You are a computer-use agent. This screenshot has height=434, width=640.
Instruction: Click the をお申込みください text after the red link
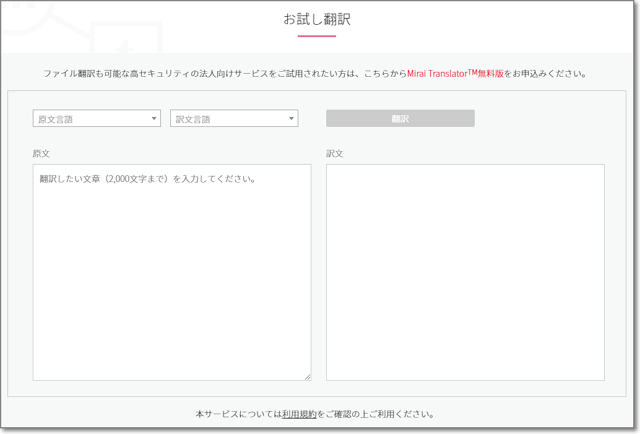tap(547, 74)
